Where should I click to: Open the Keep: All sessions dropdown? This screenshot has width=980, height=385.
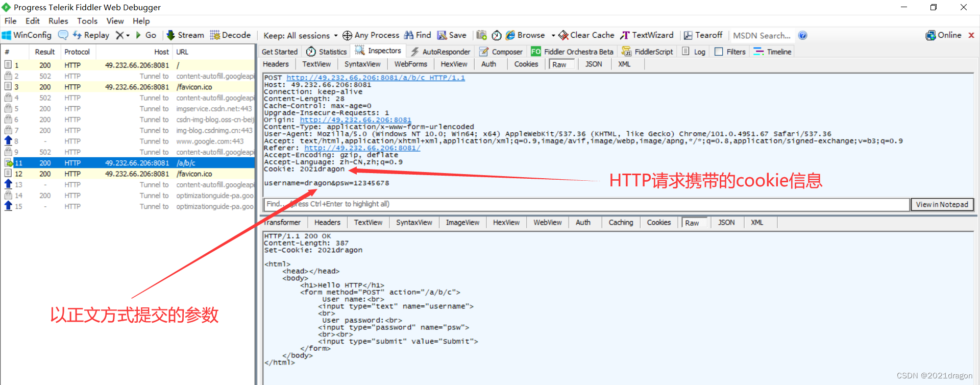coord(300,36)
